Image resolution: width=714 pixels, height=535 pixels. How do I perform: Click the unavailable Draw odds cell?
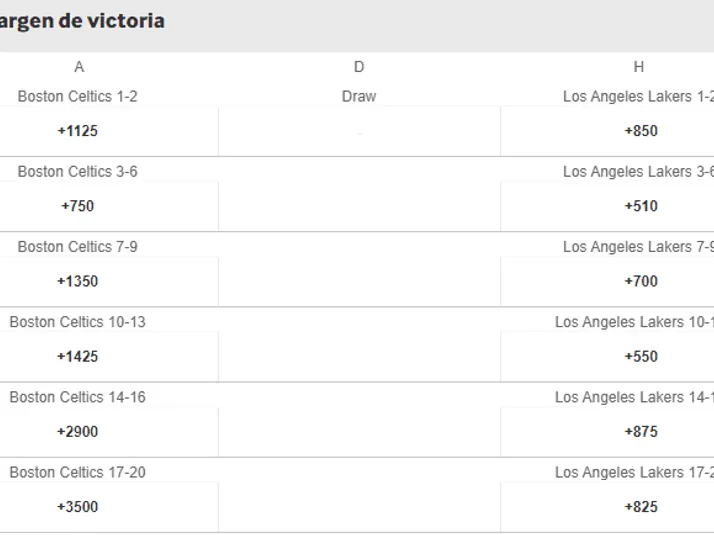[359, 132]
